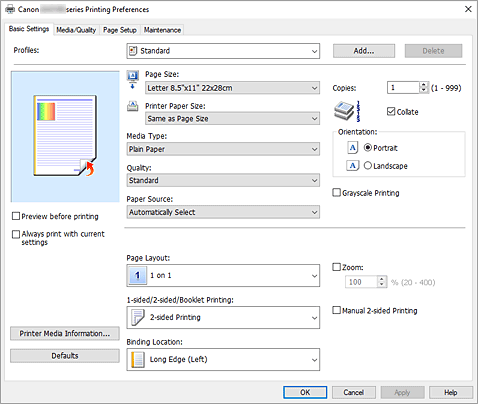The height and width of the screenshot is (404, 478).
Task: Switch to the Media/Quality tab
Action: coord(76,30)
